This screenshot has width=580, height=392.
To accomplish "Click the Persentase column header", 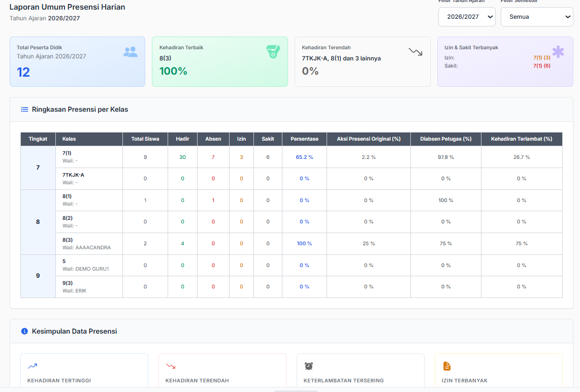I will 304,139.
